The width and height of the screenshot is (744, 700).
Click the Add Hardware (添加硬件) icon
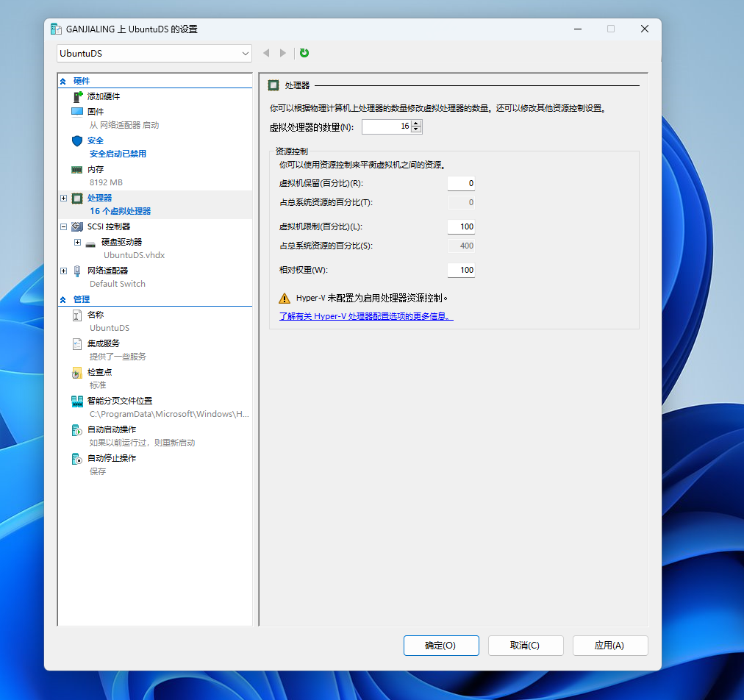(78, 96)
